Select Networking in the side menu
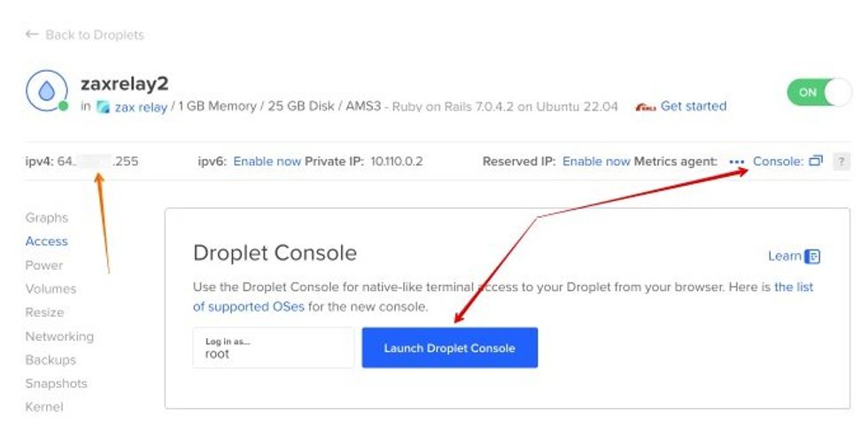 [x=59, y=336]
